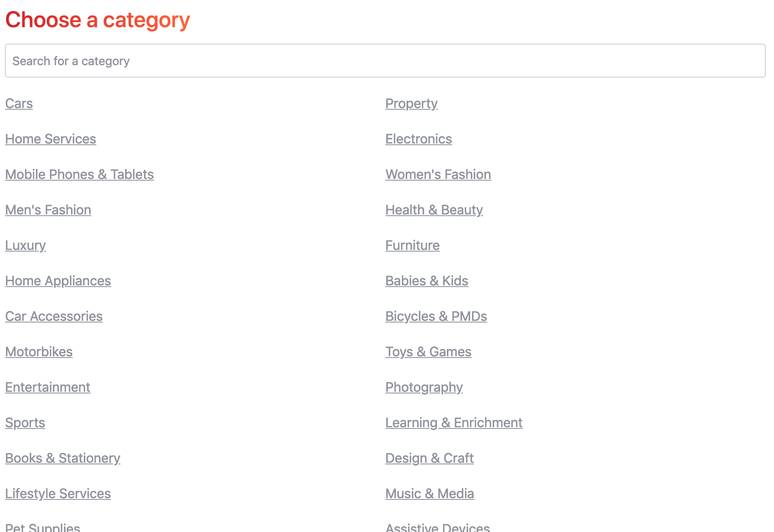Open the Health & Beauty category

(x=434, y=210)
